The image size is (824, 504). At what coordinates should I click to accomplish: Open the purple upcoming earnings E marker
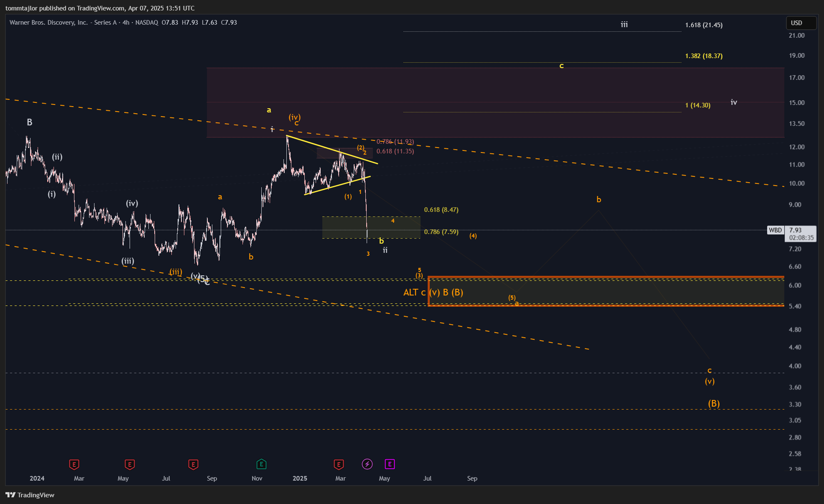click(x=390, y=464)
